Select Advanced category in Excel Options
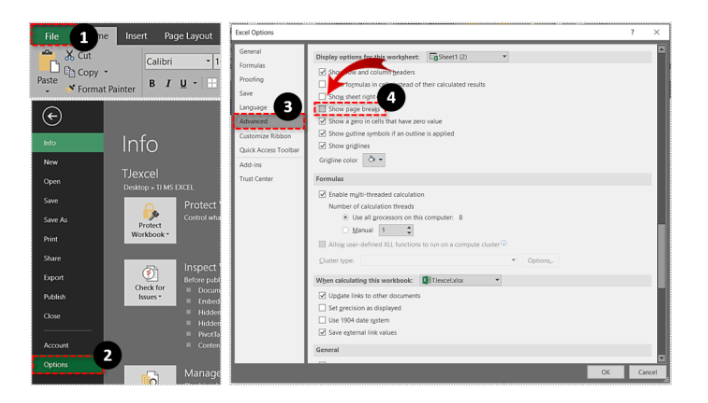Screen dimensions: 708x403 click(269, 121)
